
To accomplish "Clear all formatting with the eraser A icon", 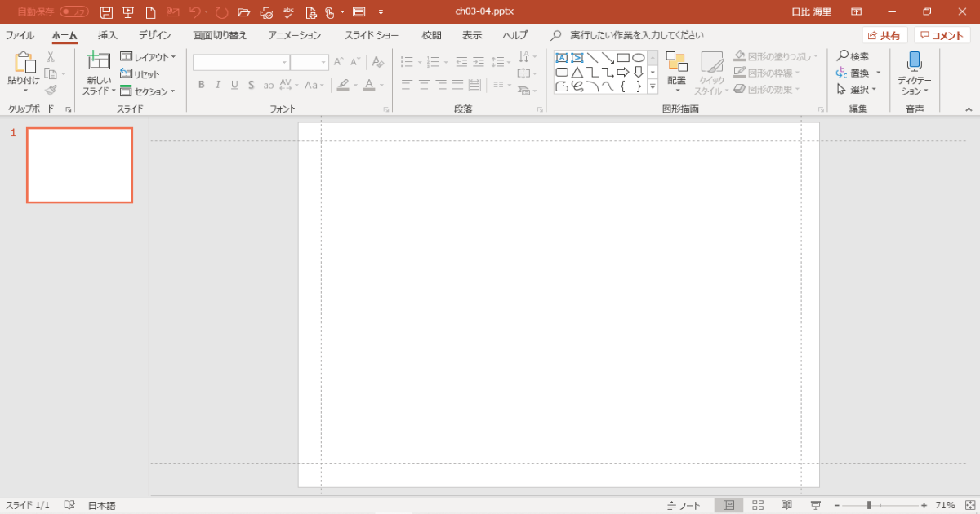I will click(377, 62).
